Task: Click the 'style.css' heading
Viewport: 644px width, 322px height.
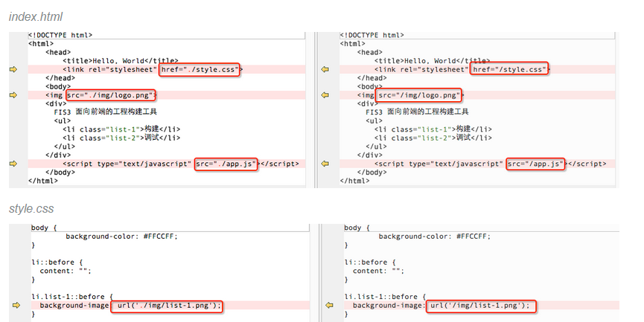Action: pyautogui.click(x=31, y=209)
